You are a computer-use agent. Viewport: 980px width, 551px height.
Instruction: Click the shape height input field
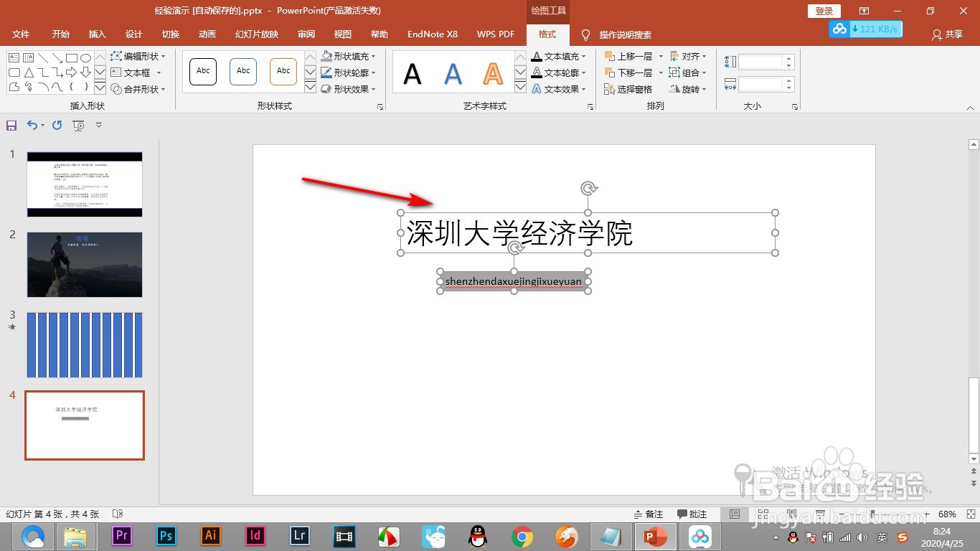[x=762, y=62]
